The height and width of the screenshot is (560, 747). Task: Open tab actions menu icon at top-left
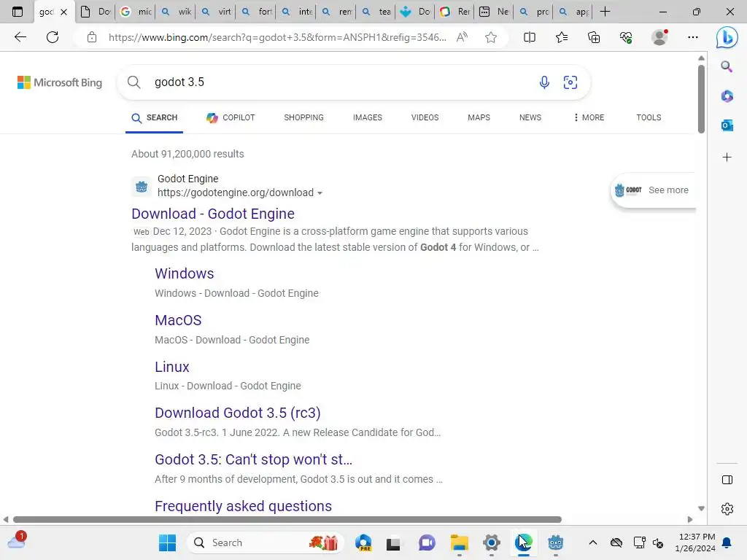(x=18, y=12)
